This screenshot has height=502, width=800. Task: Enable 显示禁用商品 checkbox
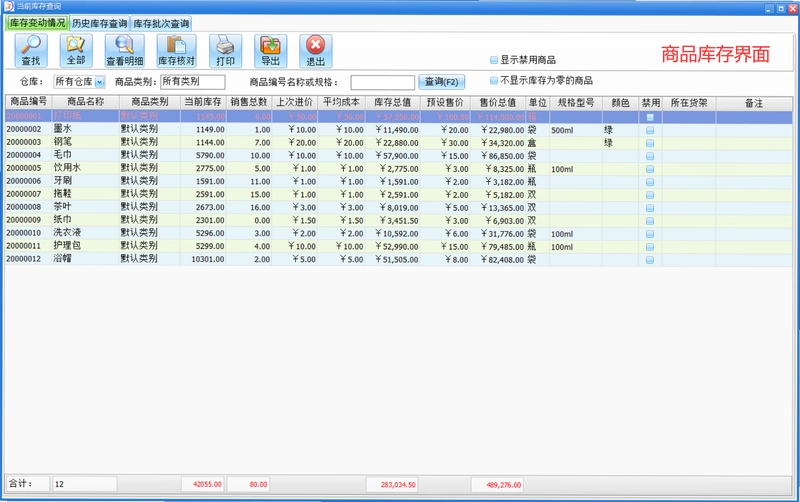[x=494, y=60]
